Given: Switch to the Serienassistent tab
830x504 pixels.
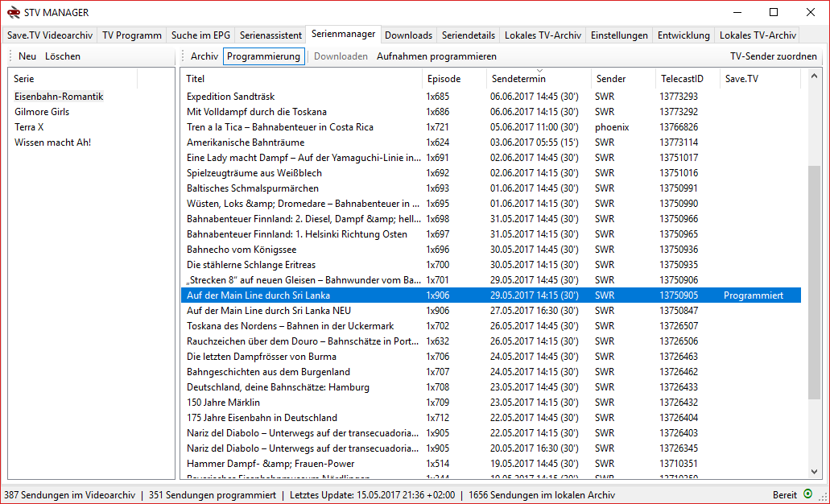Looking at the screenshot, I should pos(271,35).
